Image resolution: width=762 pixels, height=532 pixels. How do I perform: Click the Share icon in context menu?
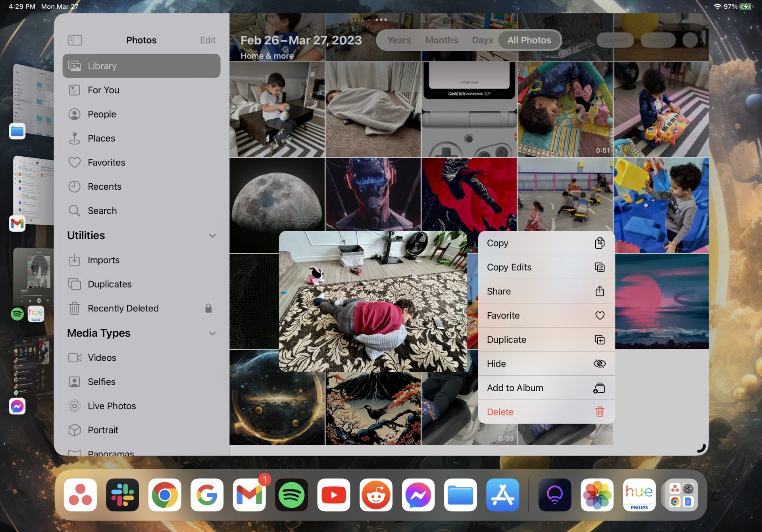click(600, 291)
